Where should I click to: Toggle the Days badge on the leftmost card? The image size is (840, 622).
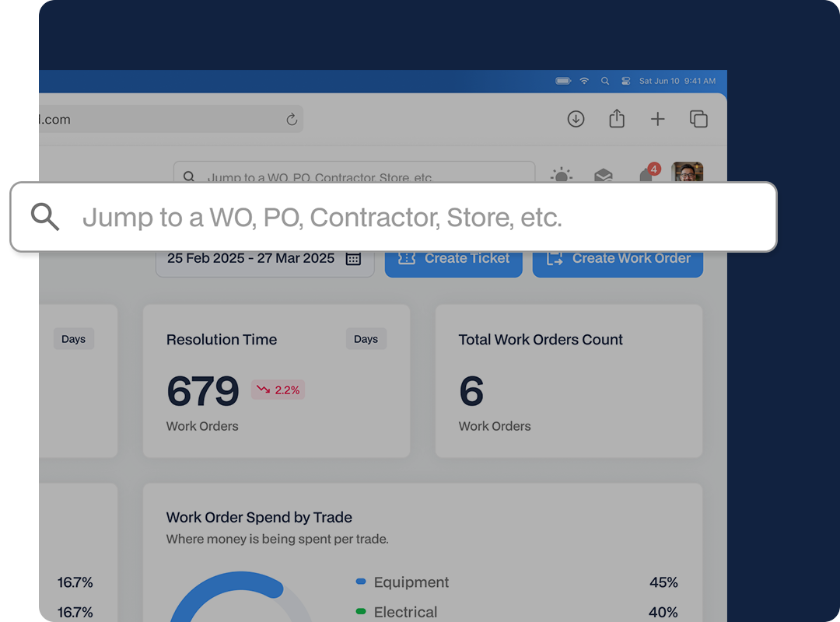[x=73, y=339]
